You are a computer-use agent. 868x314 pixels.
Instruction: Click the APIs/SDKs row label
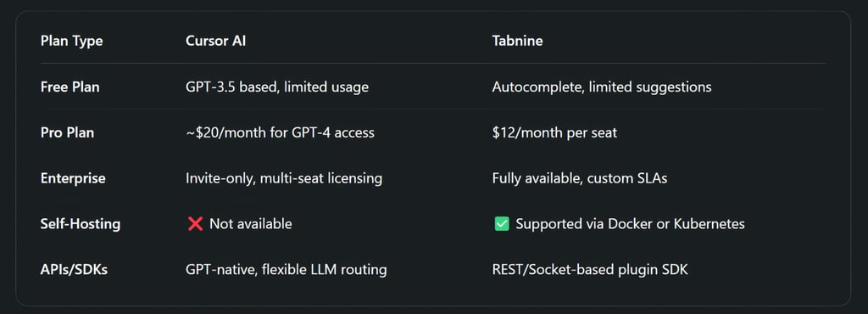coord(74,270)
